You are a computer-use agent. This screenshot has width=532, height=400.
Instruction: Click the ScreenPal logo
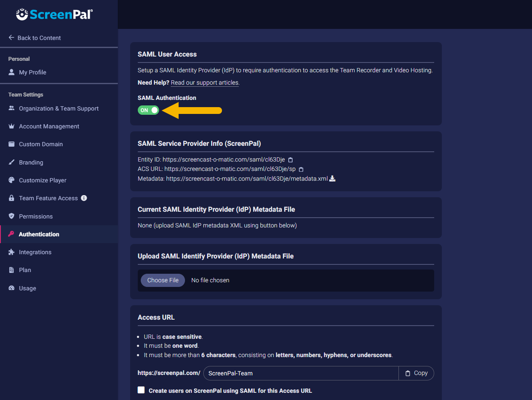[x=54, y=14]
